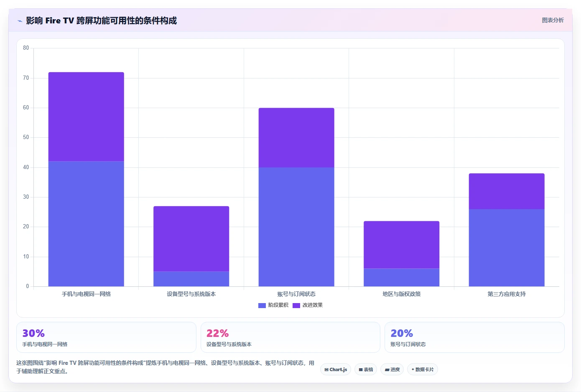Toggle the 改进效果 legend entry

click(308, 305)
